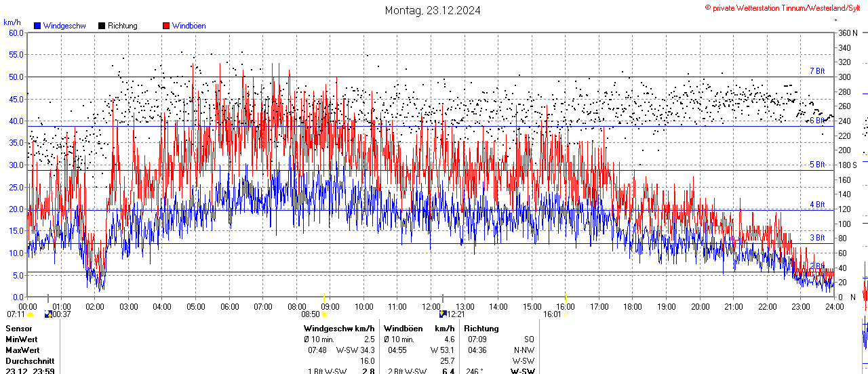Click the Durchschnitt row label

(29, 361)
